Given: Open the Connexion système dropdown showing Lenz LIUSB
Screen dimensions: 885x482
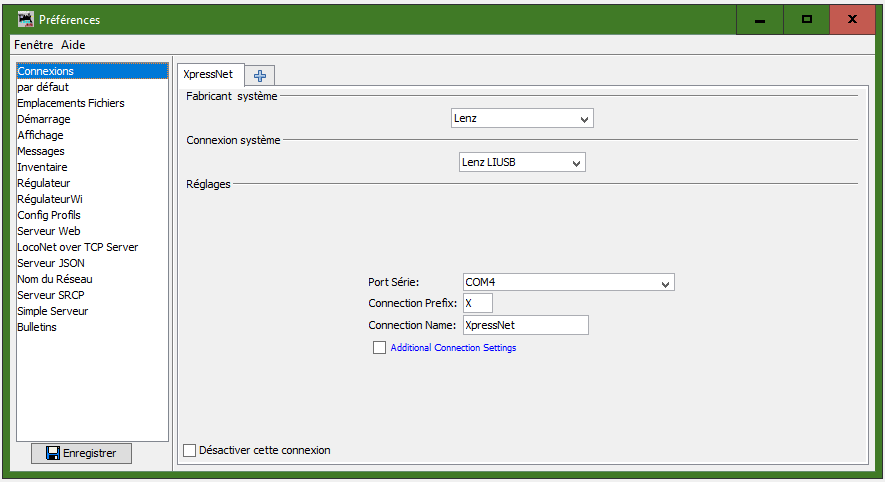Looking at the screenshot, I should [x=522, y=163].
